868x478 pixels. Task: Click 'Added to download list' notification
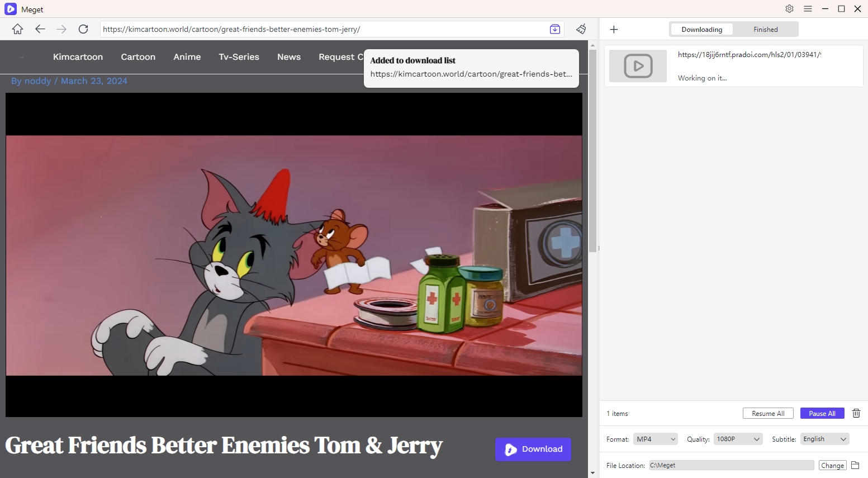[471, 68]
